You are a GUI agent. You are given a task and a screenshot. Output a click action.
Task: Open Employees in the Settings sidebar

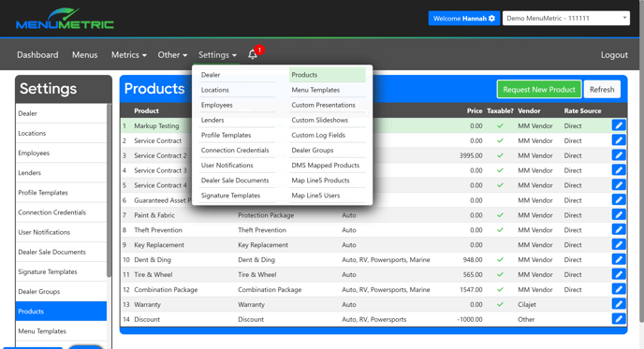point(61,153)
